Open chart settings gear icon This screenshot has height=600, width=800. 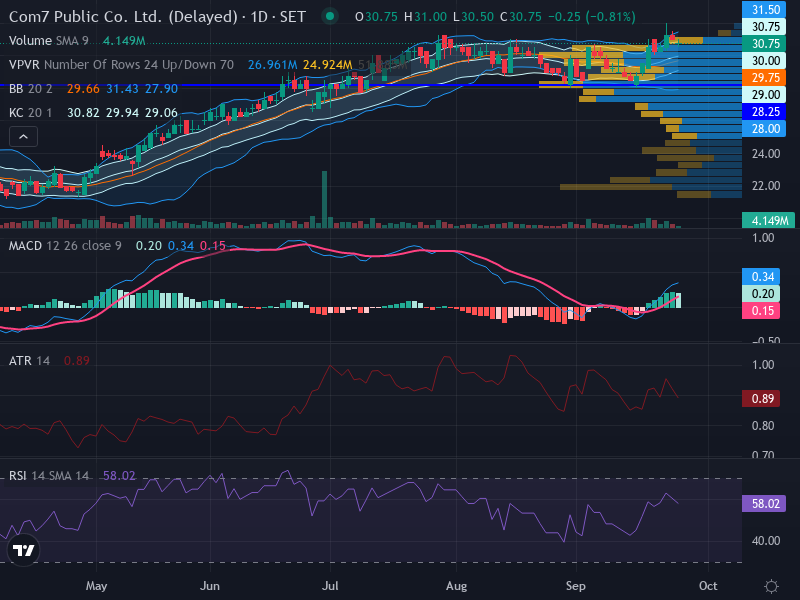[771, 586]
